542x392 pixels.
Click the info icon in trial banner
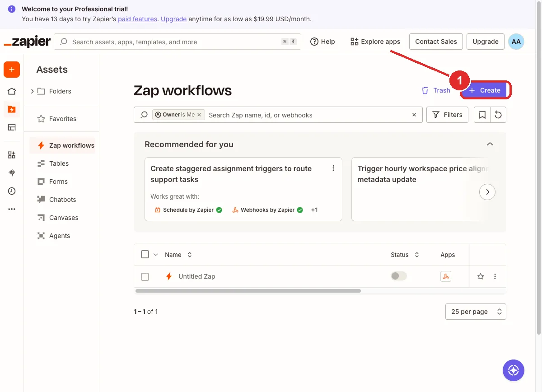click(12, 9)
